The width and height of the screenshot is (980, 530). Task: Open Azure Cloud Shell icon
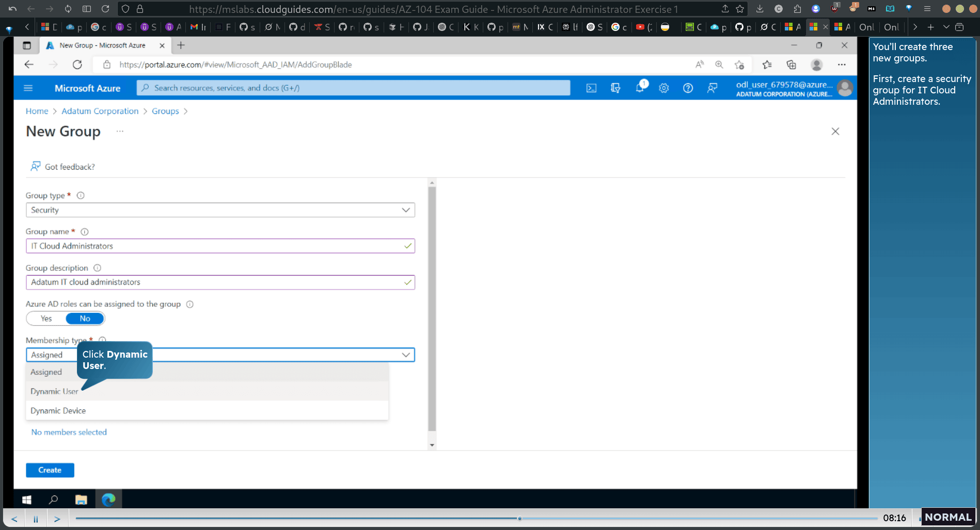[x=591, y=88]
